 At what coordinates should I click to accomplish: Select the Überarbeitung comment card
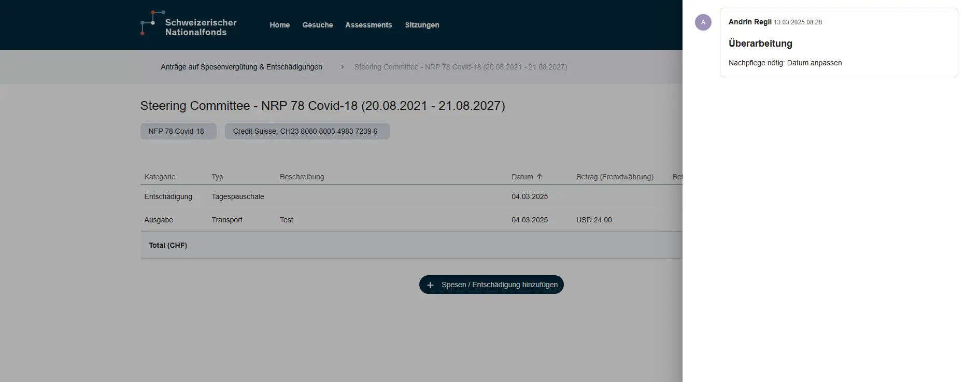(838, 43)
